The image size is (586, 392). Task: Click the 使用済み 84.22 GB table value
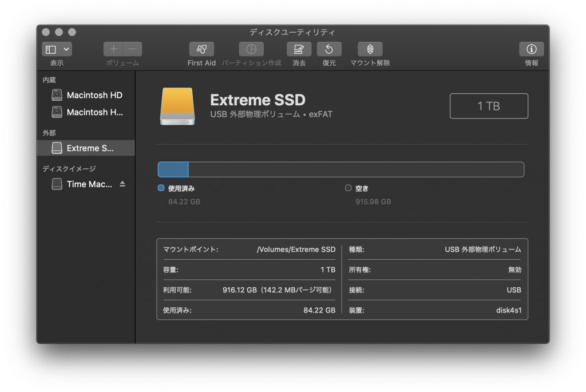pyautogui.click(x=319, y=310)
